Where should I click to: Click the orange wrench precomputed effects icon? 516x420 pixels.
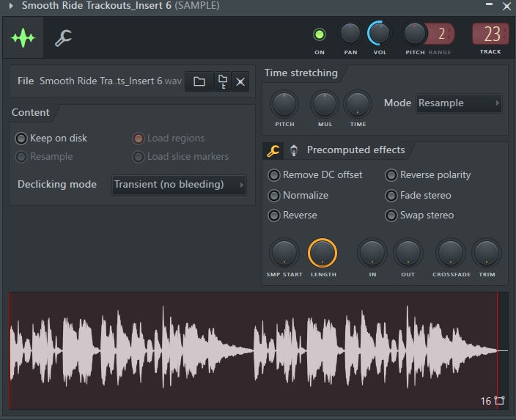pyautogui.click(x=273, y=151)
